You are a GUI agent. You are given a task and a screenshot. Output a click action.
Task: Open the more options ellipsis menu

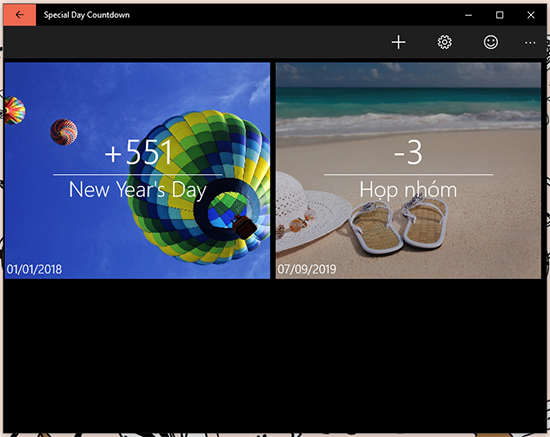click(x=530, y=43)
